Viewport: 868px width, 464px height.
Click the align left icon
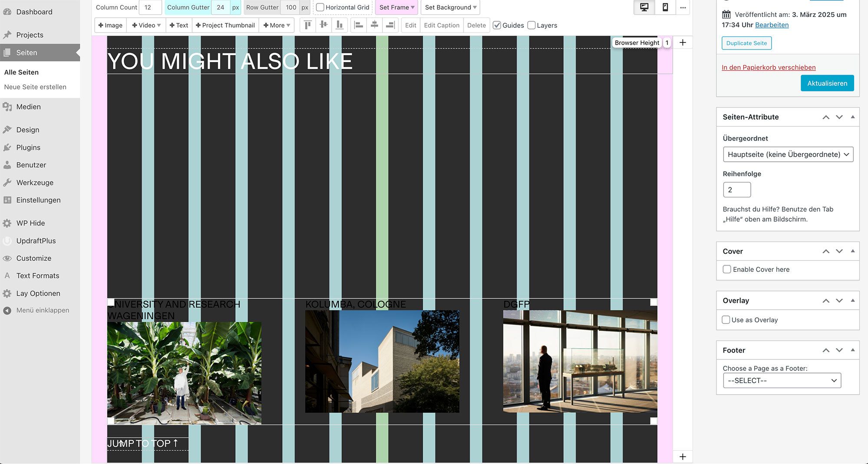click(x=358, y=25)
